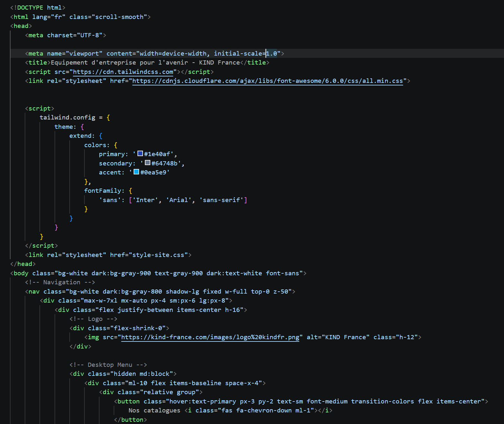Click 'justify-between' in the flex div class
504x424 pixels.
click(x=145, y=310)
